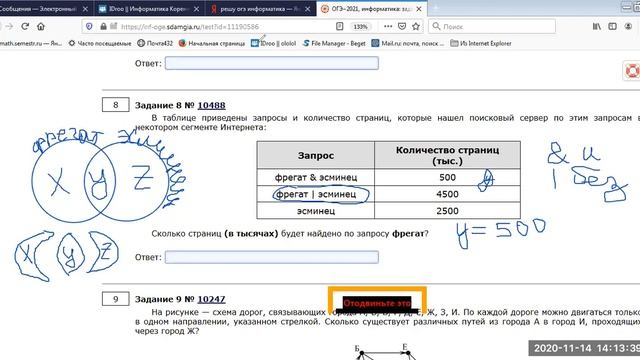
Task: Open math.semestr.ru bookmark
Action: click(31, 43)
